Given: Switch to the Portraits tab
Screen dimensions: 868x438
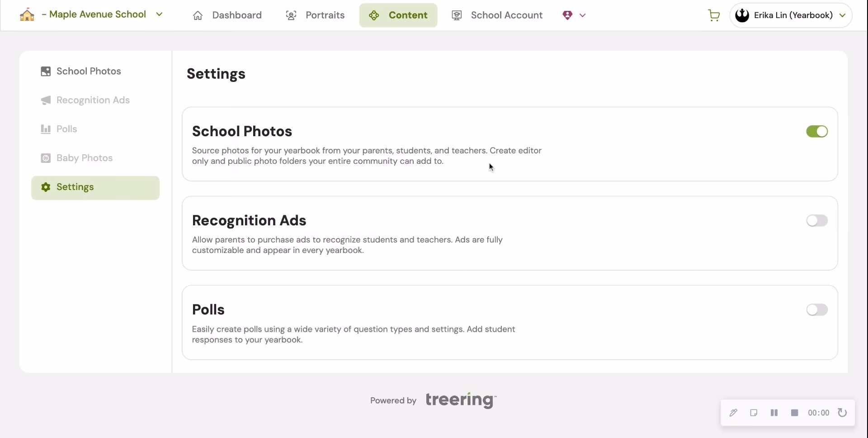Looking at the screenshot, I should 316,15.
